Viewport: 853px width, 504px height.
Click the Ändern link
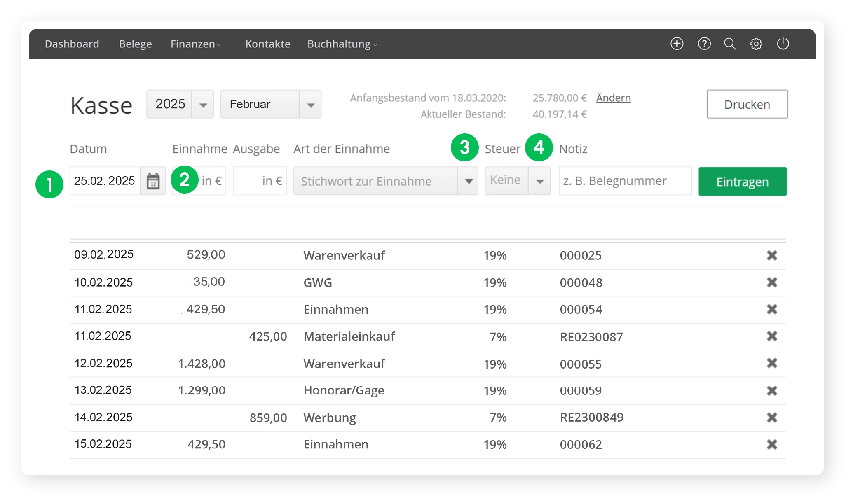[613, 98]
